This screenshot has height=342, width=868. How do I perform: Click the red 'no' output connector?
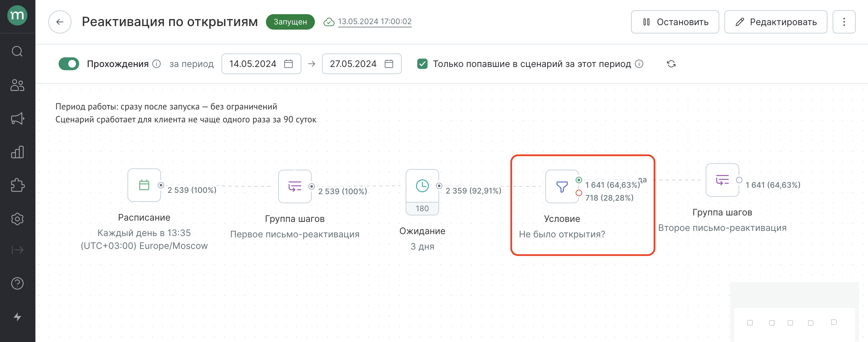tap(579, 193)
